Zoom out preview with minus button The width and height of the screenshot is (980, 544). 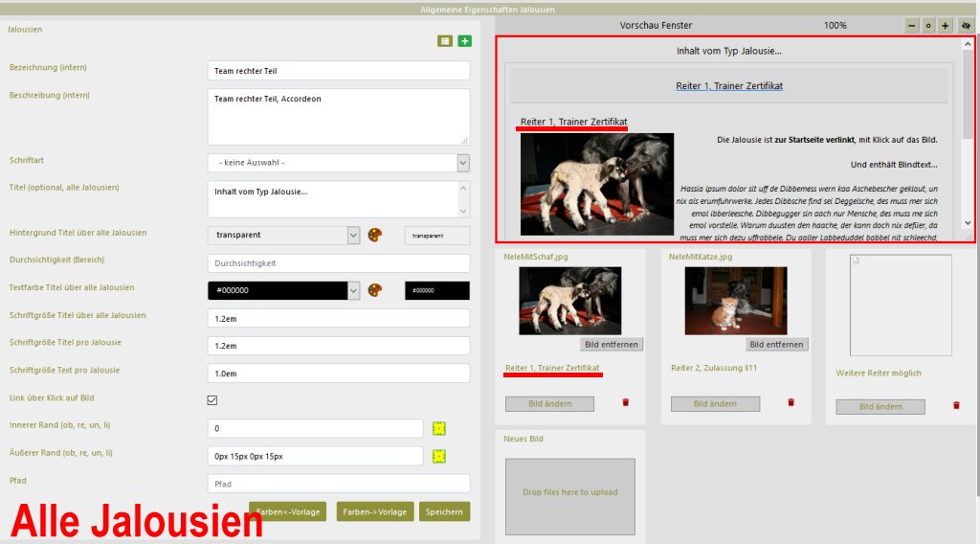tap(911, 26)
